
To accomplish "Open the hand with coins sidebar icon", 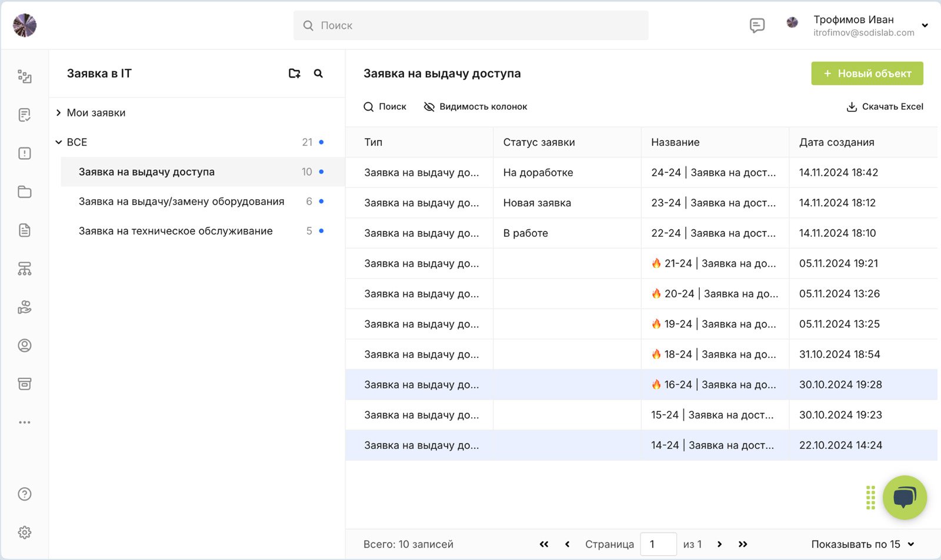I will point(25,307).
